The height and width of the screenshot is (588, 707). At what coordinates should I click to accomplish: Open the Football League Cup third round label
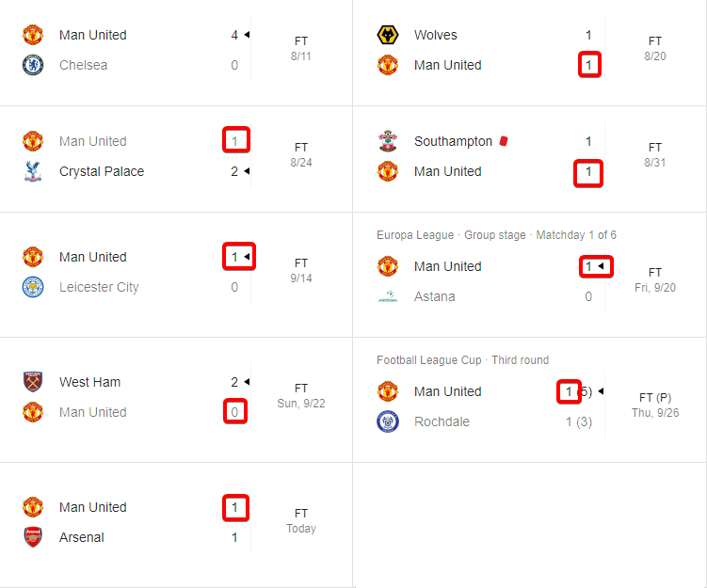pyautogui.click(x=462, y=360)
